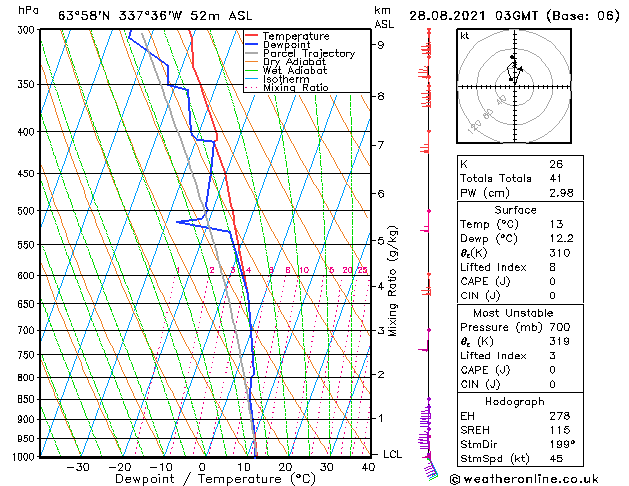This screenshot has height=486, width=629.
Task: Click the 500 hPa pressure axis label
Action: click(26, 211)
